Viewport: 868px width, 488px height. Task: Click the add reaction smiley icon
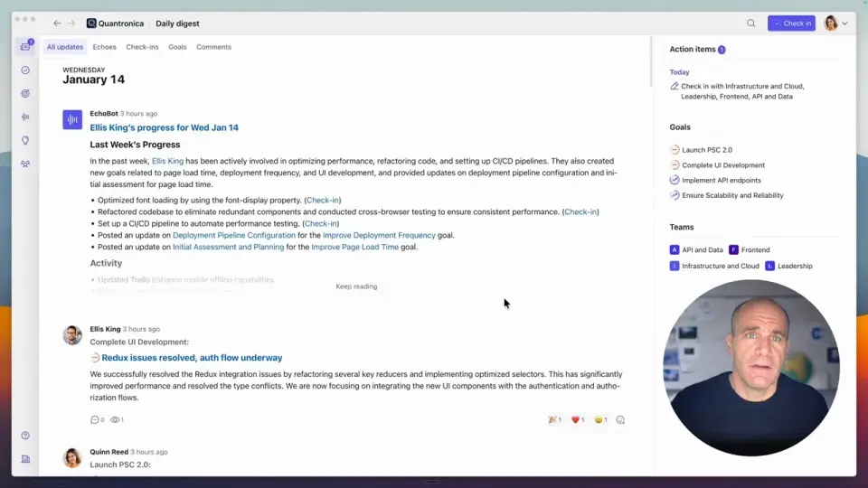tap(620, 420)
